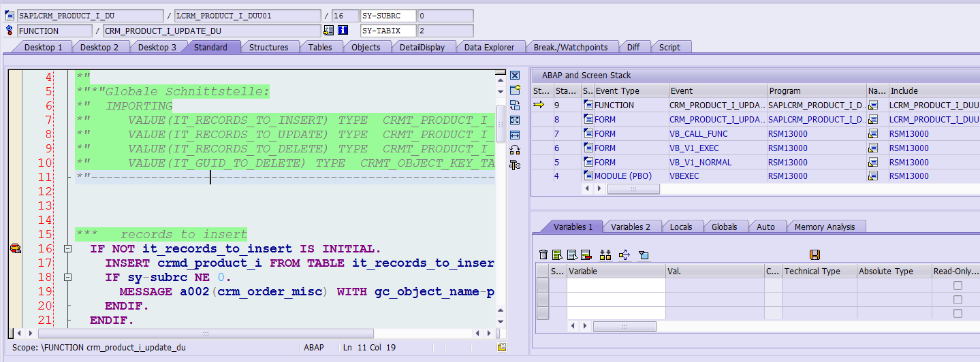The width and height of the screenshot is (980, 362).
Task: Click the third Variables toolbar icon (sheet with arrow)
Action: pyautogui.click(x=571, y=254)
